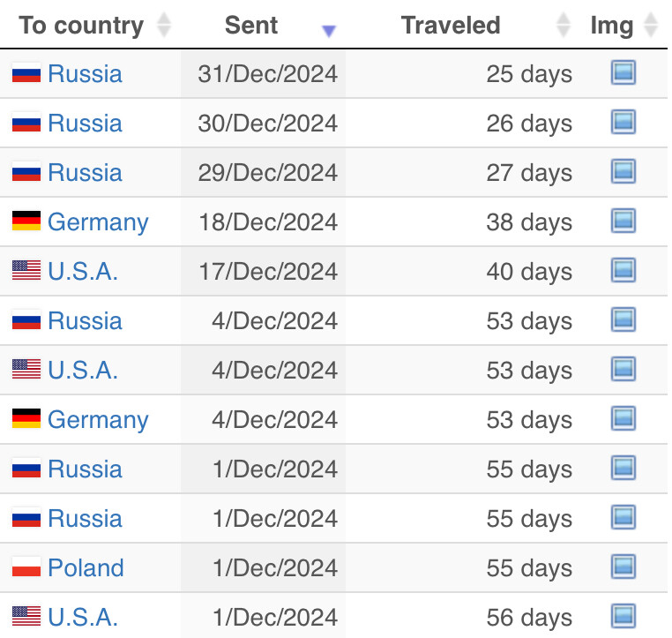This screenshot has width=672, height=638.
Task: Open image icon for 31/Dec/2024 Russia row
Action: pyautogui.click(x=623, y=73)
